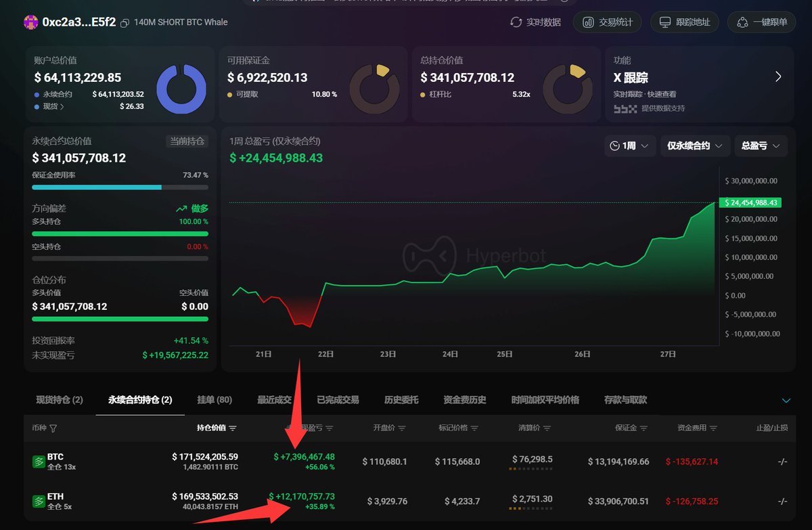Viewport: 812px width, 530px height.
Task: Click the chart value label 24,454,988.43
Action: click(752, 202)
